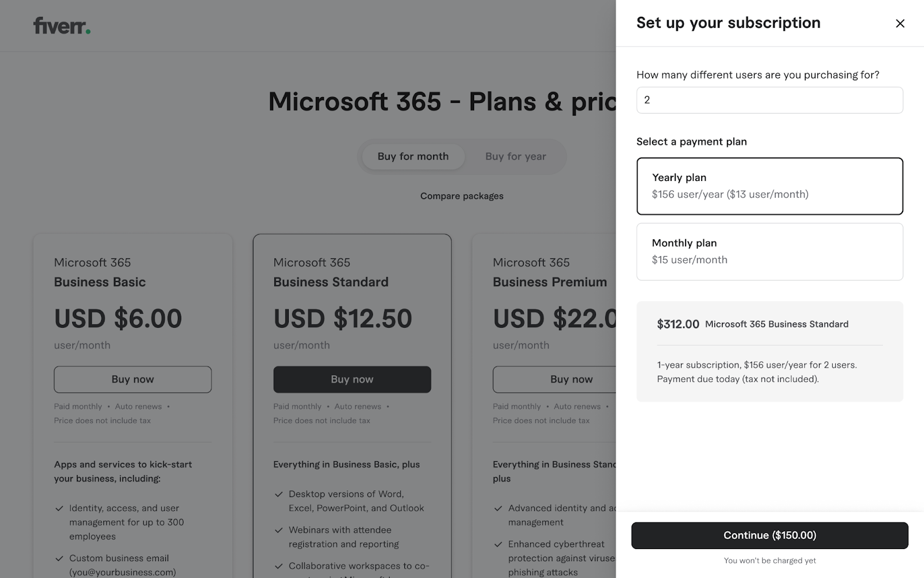Switch to Buy for month tab
The height and width of the screenshot is (578, 924).
click(x=413, y=157)
